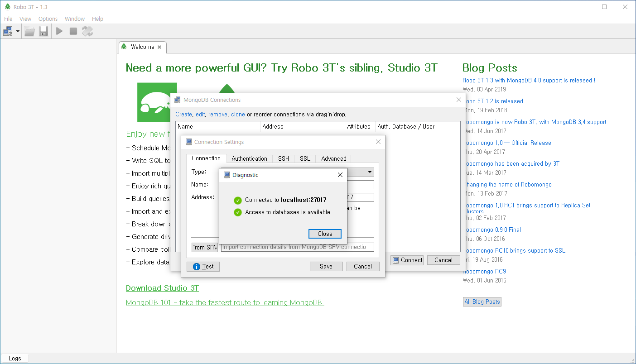Click the Name column header

218,127
